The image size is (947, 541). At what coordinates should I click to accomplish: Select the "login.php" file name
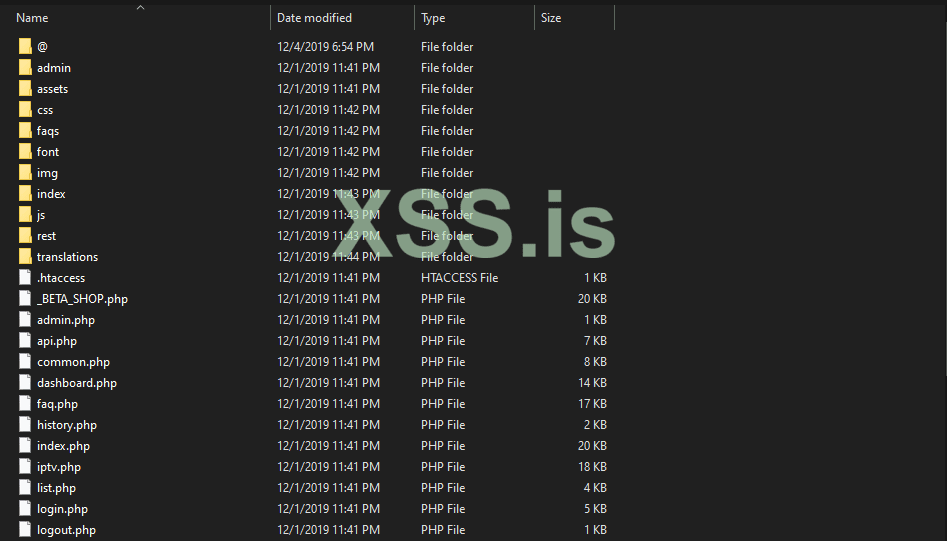62,509
